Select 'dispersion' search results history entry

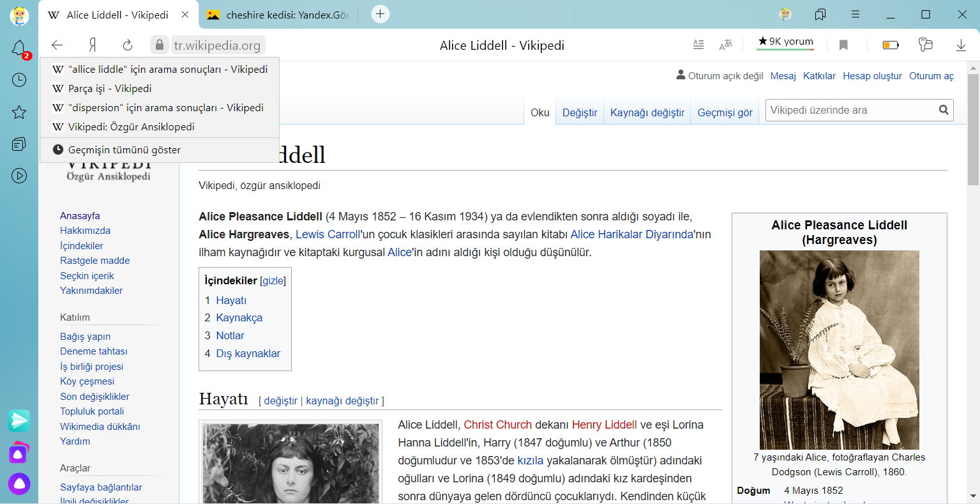coord(160,107)
